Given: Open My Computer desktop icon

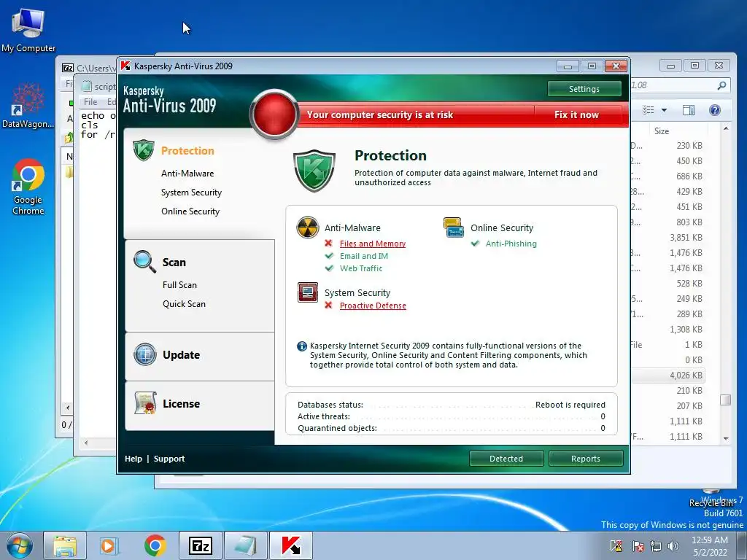Looking at the screenshot, I should [28, 31].
